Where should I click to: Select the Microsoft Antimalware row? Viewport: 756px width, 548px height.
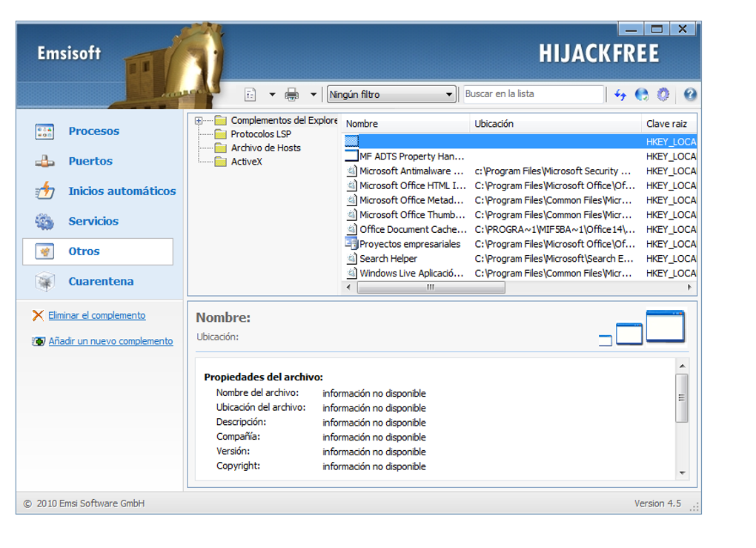[520, 171]
